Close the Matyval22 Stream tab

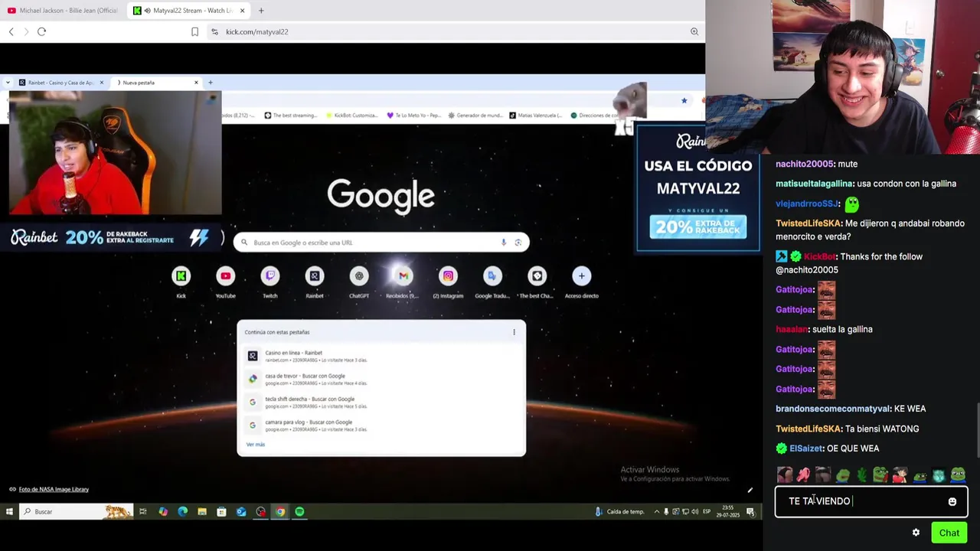point(243,11)
